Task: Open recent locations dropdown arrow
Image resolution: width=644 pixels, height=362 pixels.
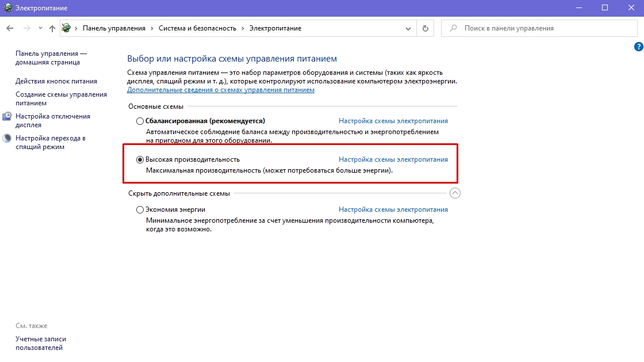Action: (40, 28)
